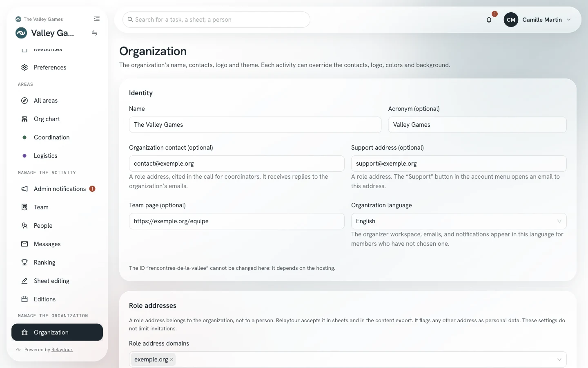The image size is (588, 368).
Task: Edit the Organization contact field
Action: coord(237,164)
